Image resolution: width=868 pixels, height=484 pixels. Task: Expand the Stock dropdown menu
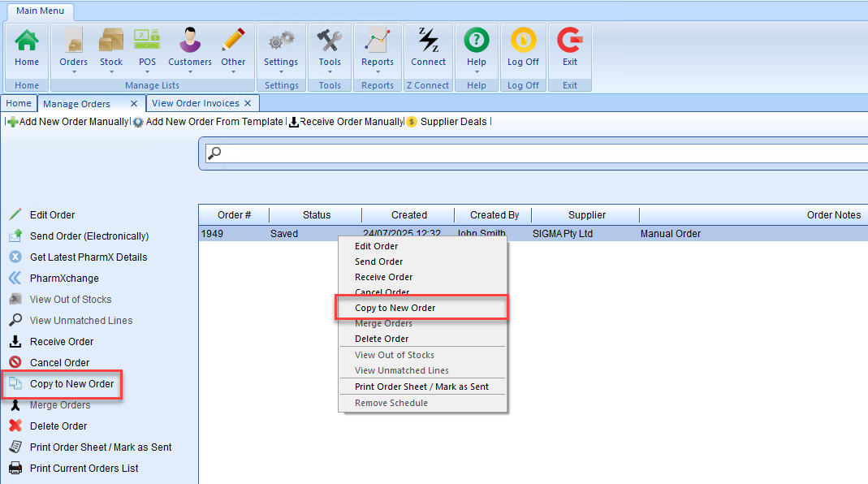(x=111, y=71)
